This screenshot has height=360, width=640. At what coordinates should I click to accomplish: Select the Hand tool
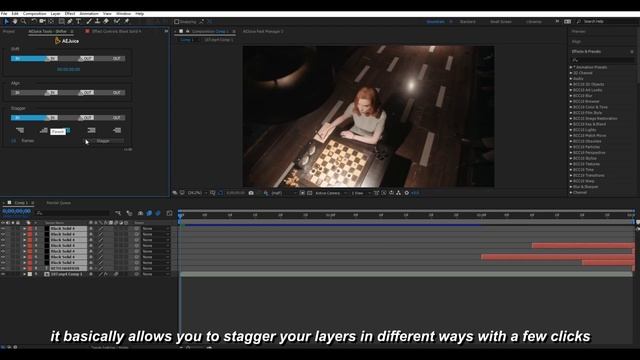(x=15, y=21)
